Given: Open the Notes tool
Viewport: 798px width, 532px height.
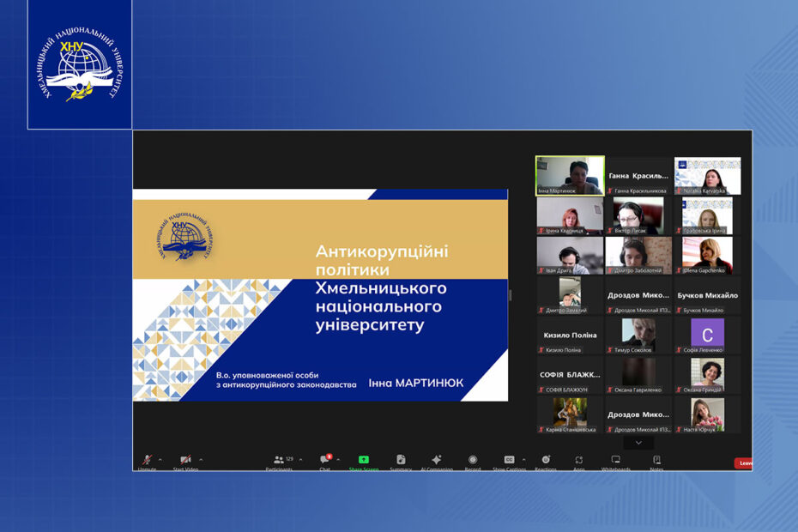Looking at the screenshot, I should 656,461.
